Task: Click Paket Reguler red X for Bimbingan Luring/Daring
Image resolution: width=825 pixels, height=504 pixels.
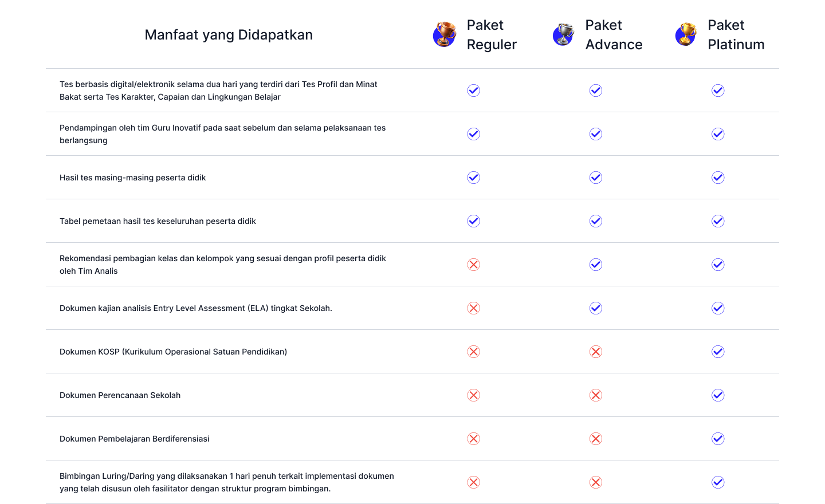Action: [473, 482]
